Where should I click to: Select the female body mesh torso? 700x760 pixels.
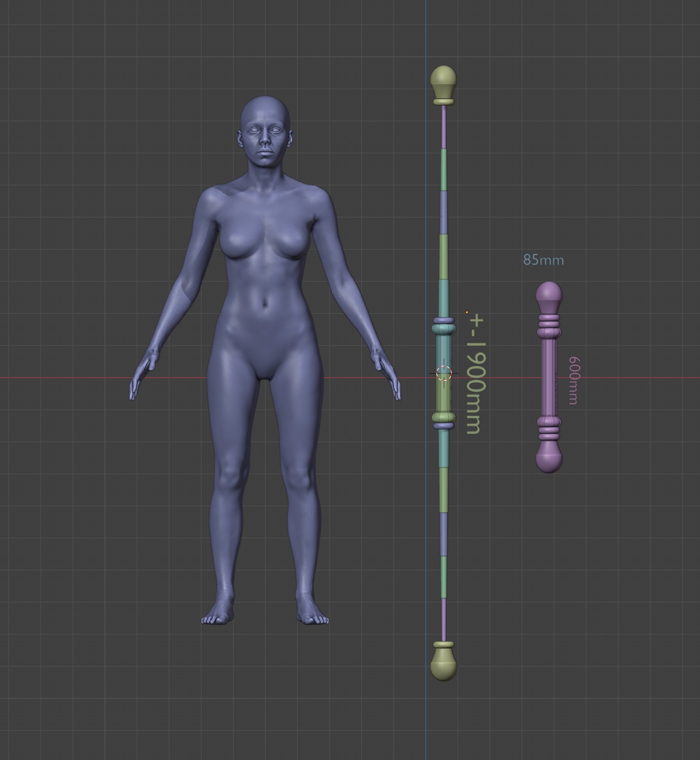265,277
